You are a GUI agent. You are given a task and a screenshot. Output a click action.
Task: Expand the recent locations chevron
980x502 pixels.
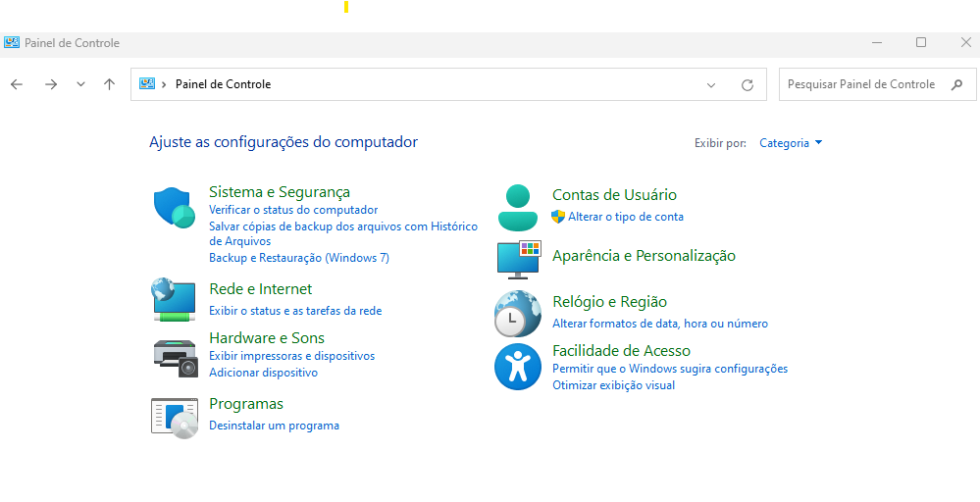point(80,84)
